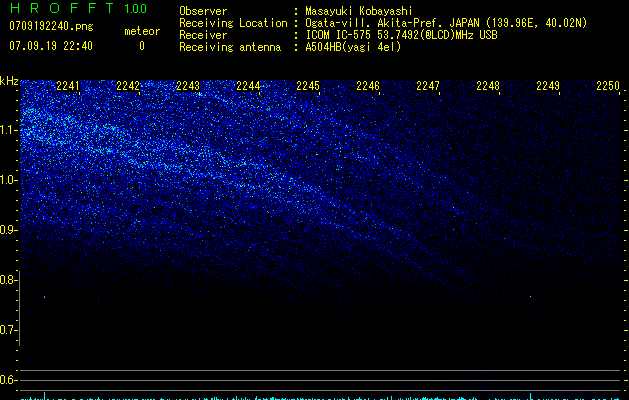Screen dimensions: 629x400
Task: Select the timestamp 07.09.19 22:40
Action: (51, 46)
